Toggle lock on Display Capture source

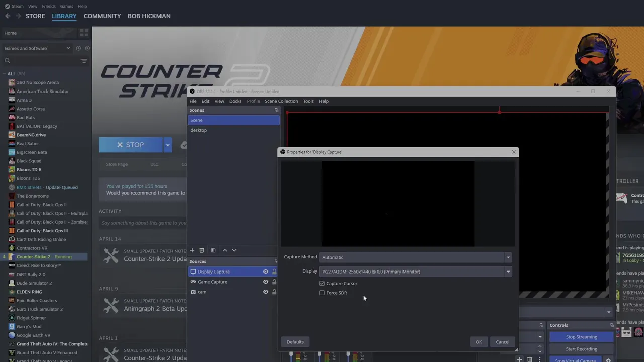tap(274, 271)
